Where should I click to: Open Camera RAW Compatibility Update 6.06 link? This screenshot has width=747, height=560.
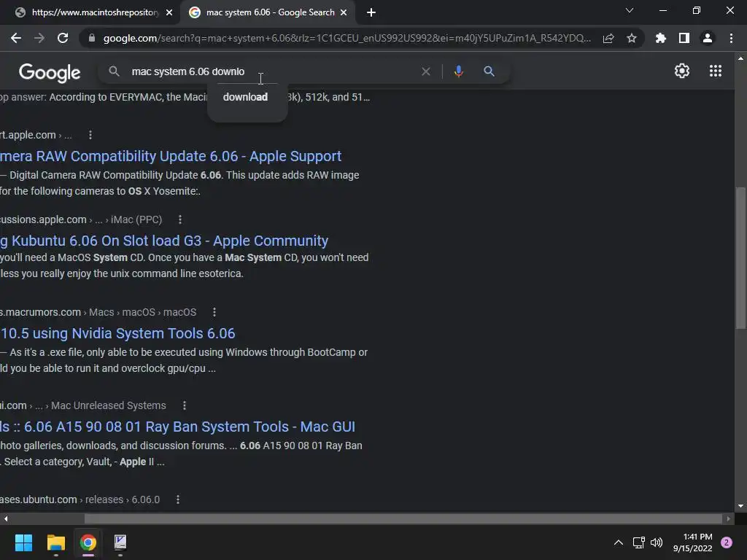pos(171,156)
